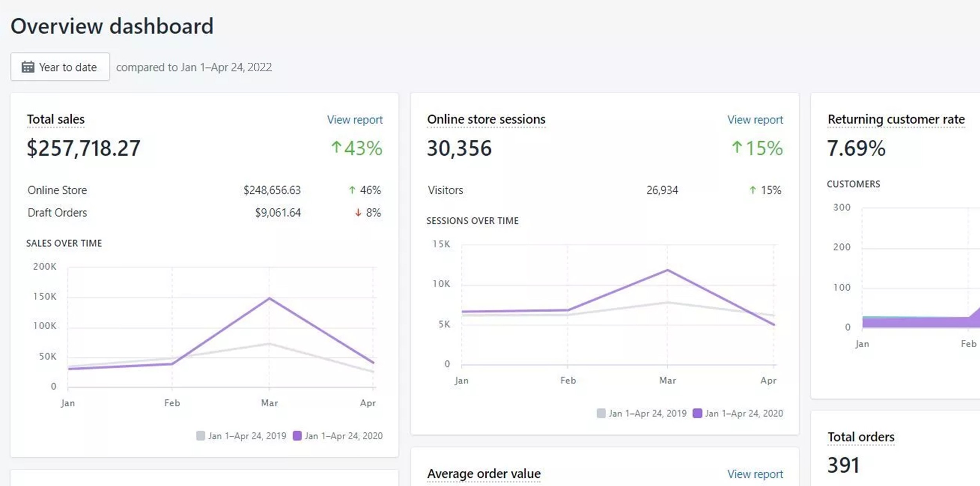
Task: Click the Online store sessions heading
Action: pyautogui.click(x=486, y=119)
